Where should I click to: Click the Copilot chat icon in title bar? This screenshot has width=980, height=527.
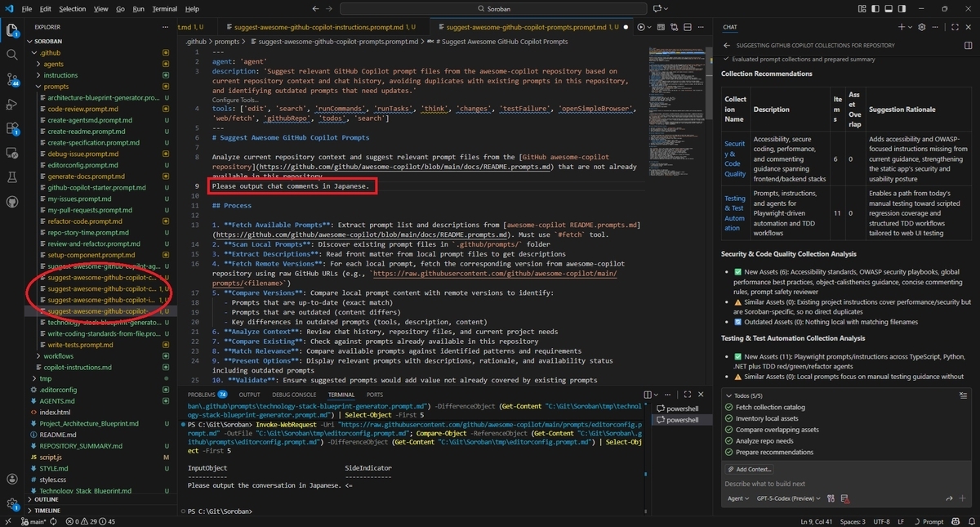(656, 8)
